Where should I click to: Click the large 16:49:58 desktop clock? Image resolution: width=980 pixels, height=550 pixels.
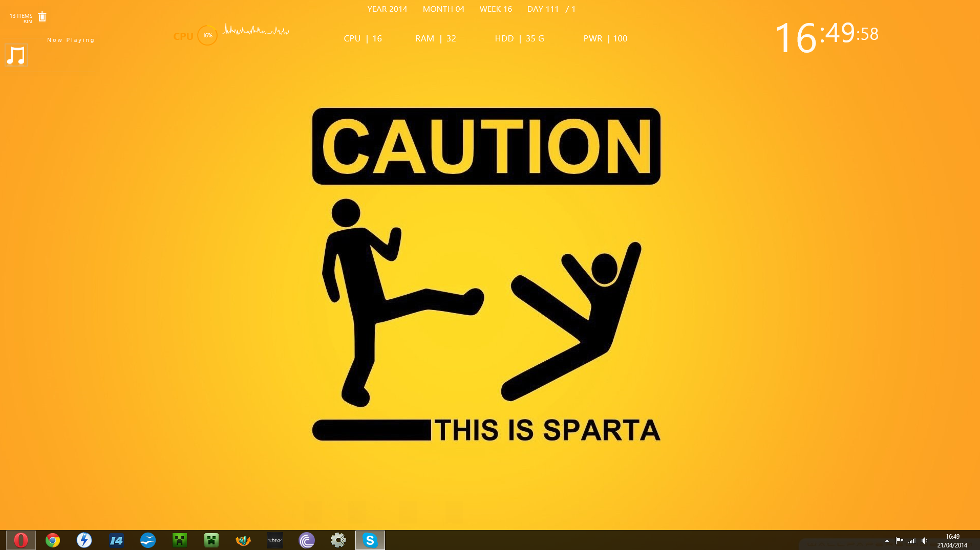(x=826, y=37)
